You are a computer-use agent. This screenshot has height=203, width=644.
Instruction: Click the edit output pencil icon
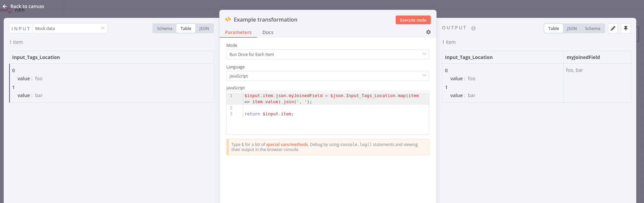[x=613, y=28]
